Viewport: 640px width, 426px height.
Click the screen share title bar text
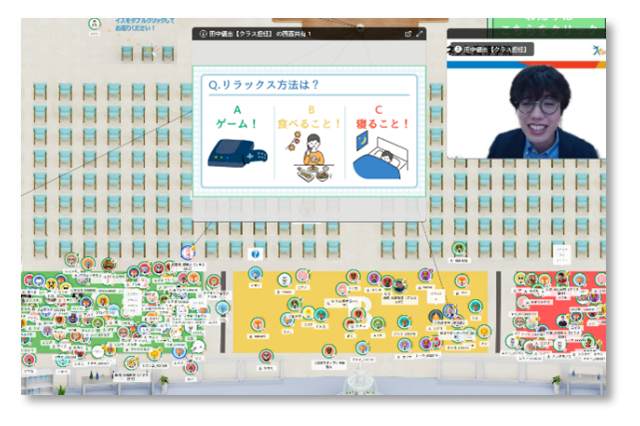(260, 33)
